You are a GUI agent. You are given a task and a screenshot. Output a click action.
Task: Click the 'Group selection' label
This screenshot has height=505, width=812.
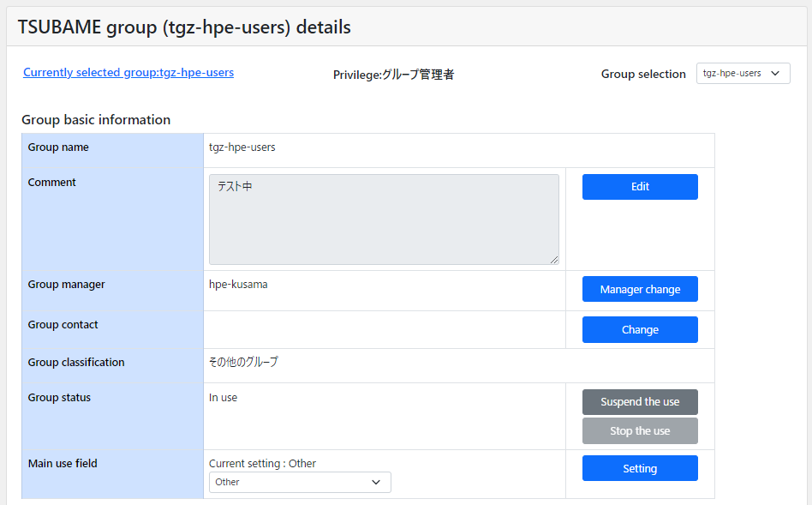[x=643, y=74]
